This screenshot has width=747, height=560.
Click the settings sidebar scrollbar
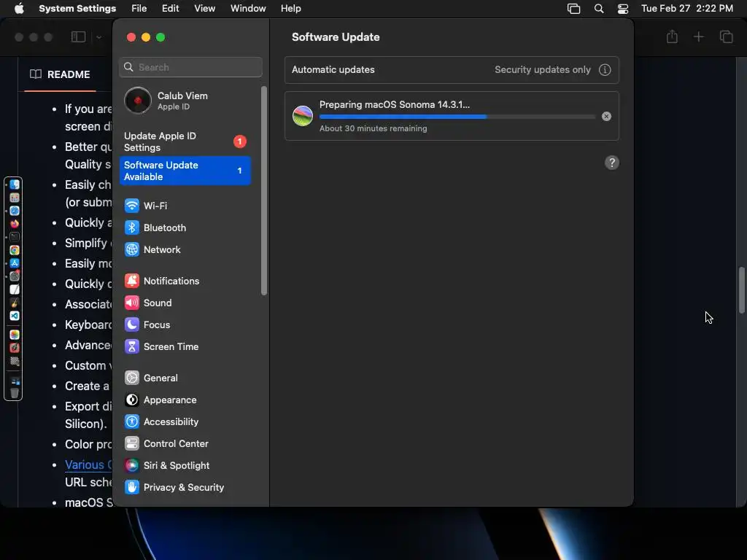point(264,190)
